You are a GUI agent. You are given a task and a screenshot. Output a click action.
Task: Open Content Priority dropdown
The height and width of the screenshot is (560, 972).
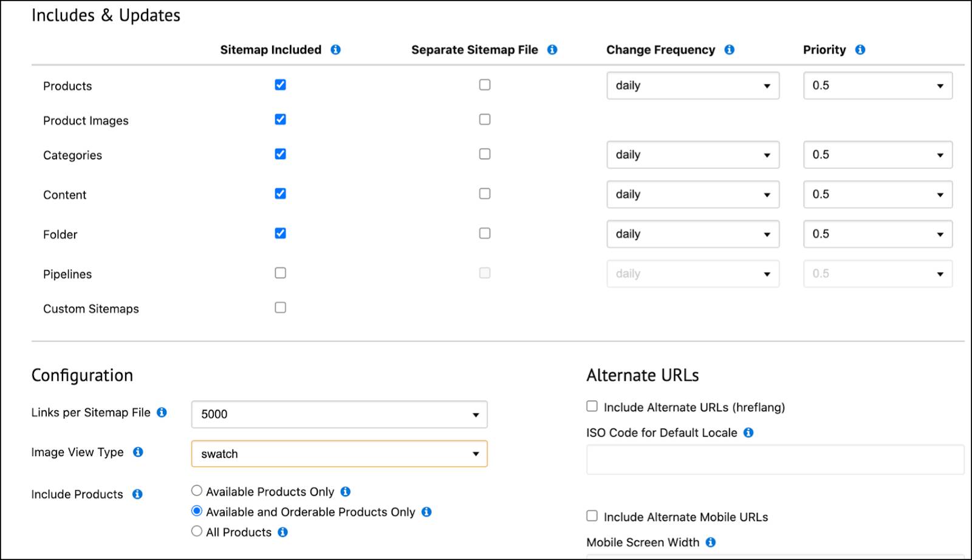pyautogui.click(x=878, y=194)
